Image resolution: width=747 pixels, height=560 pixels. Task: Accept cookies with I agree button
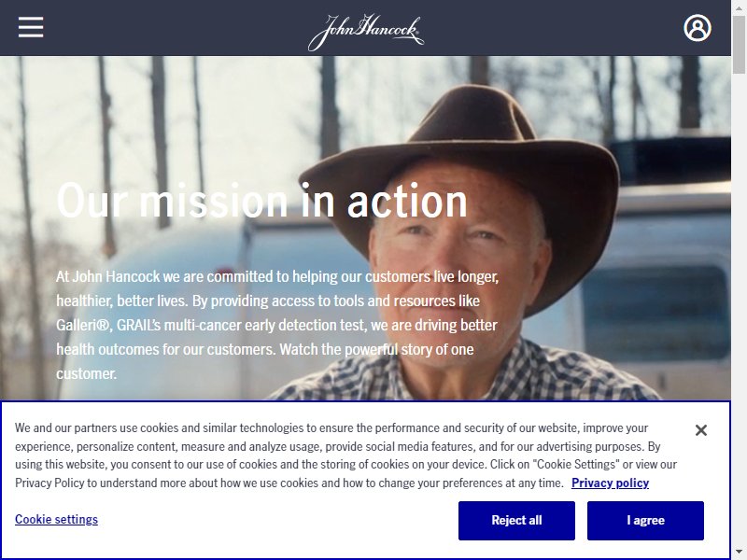645,521
